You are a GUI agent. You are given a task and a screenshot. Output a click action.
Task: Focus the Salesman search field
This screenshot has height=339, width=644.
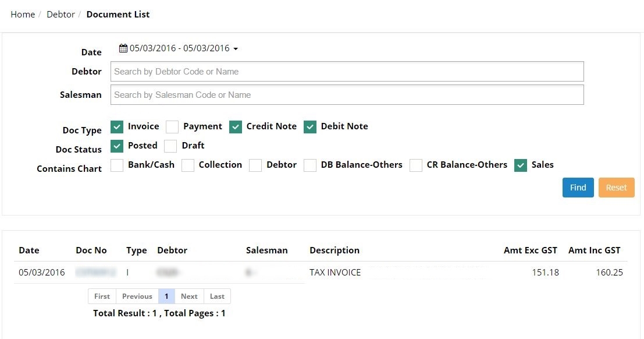(347, 94)
